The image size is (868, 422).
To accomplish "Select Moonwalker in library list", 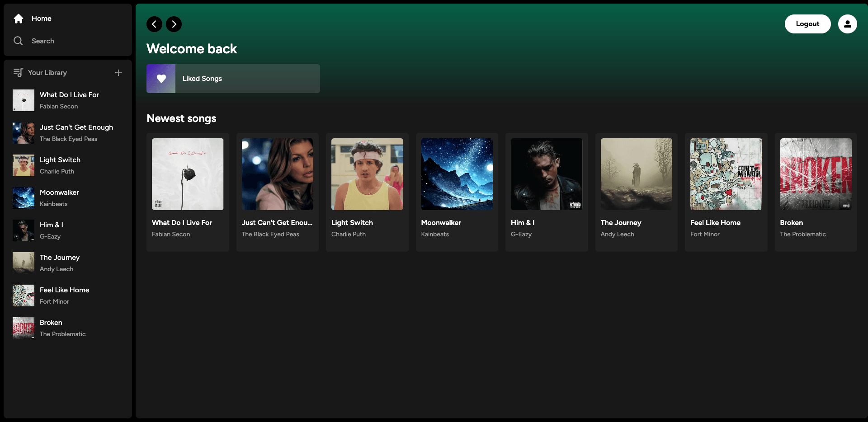I will tap(68, 198).
